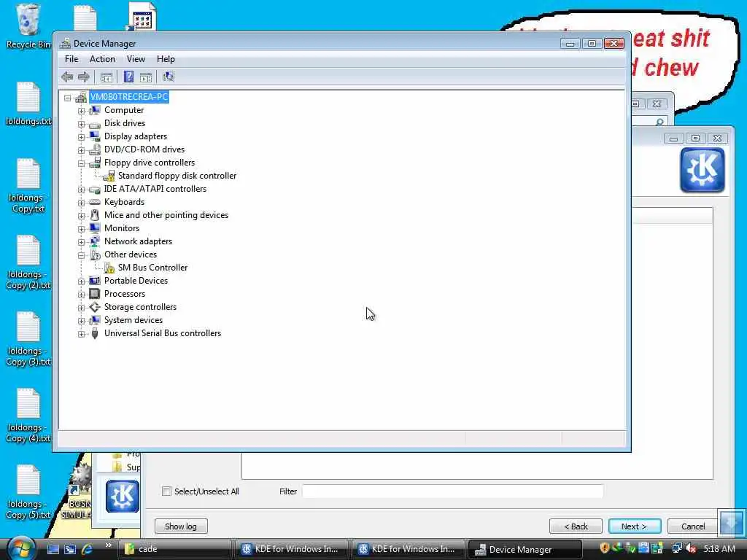
Task: Select the Universal Serial Bus controllers label
Action: coord(163,333)
